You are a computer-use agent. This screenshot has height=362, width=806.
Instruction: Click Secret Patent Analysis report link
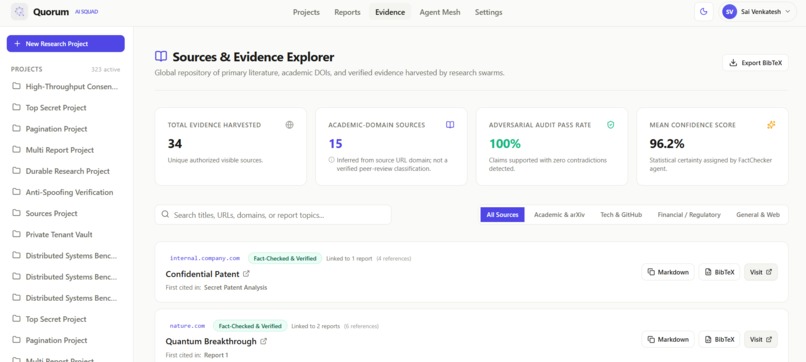(x=235, y=287)
